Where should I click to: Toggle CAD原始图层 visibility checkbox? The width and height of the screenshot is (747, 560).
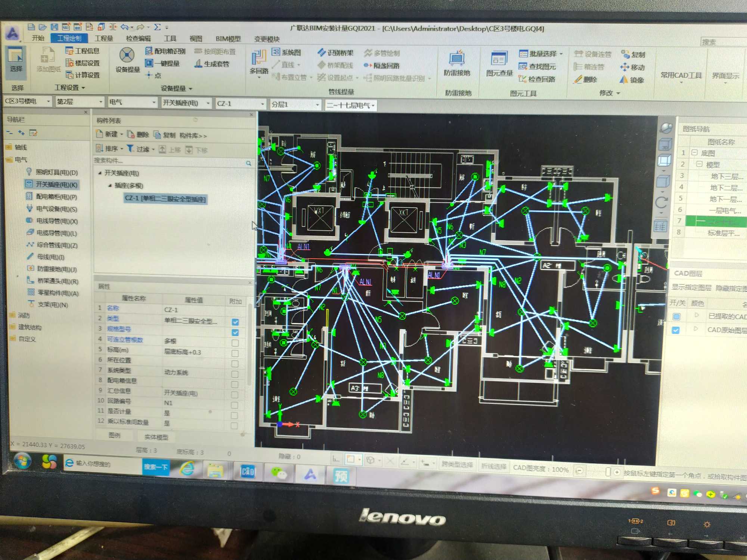[x=676, y=330]
